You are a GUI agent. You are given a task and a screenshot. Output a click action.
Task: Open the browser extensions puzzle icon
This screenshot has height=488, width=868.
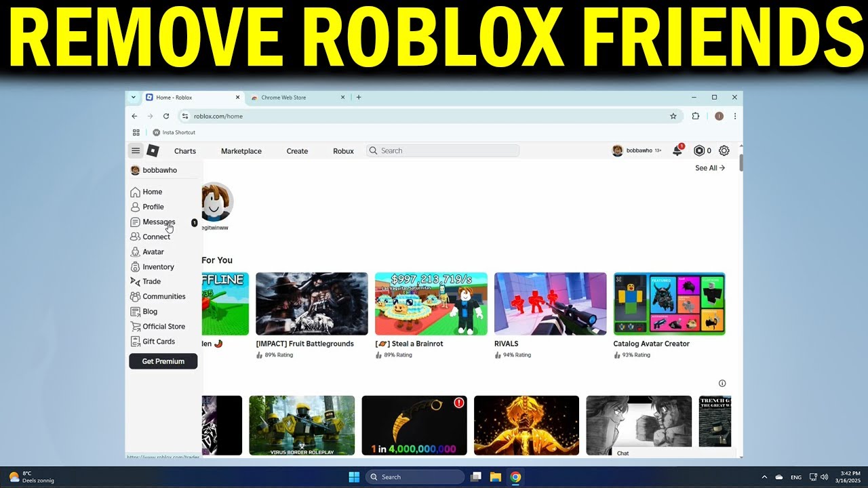click(x=696, y=116)
